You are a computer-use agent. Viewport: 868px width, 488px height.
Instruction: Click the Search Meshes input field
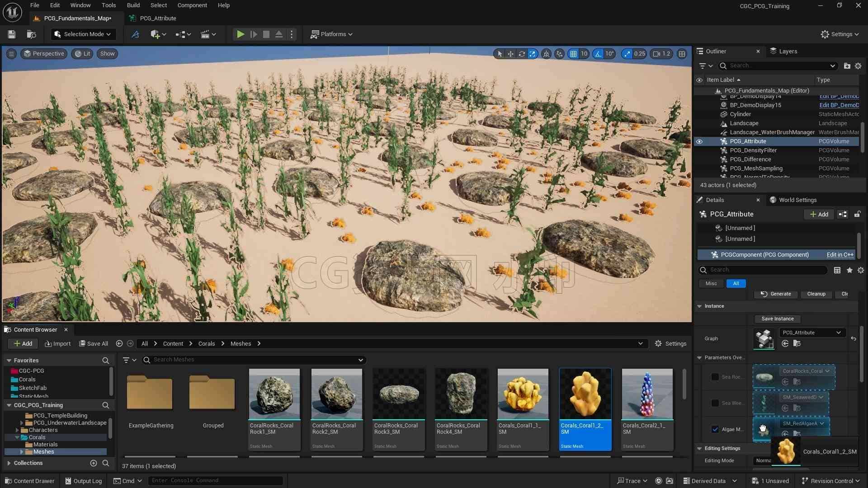(254, 360)
